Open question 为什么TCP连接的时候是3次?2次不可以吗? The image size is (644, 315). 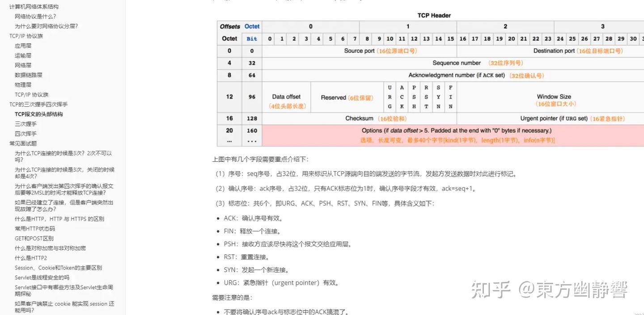64,156
